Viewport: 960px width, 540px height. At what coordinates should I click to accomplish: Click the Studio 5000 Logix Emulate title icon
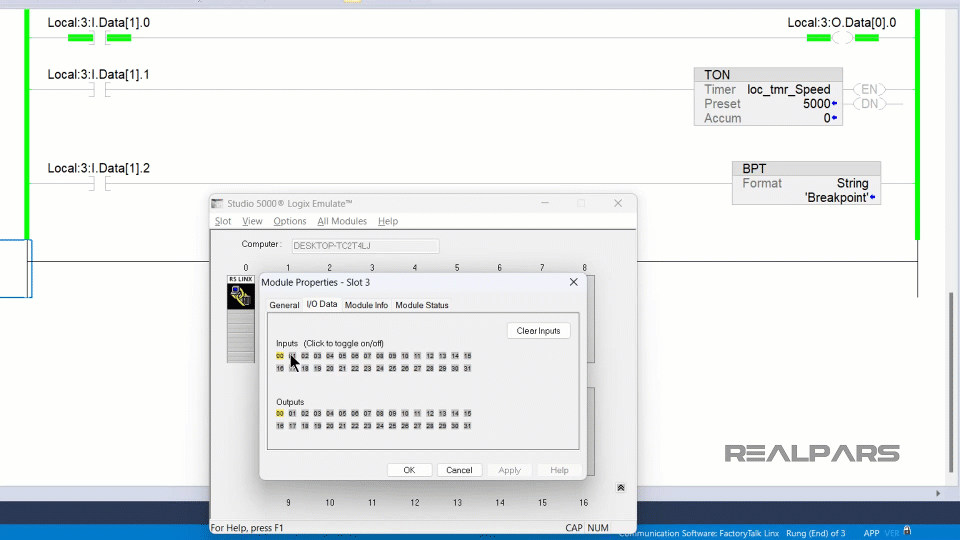coord(217,203)
